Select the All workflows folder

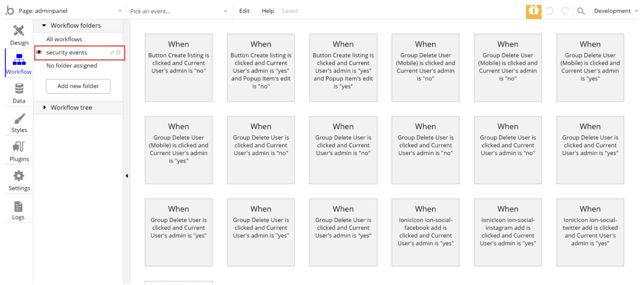[x=64, y=39]
